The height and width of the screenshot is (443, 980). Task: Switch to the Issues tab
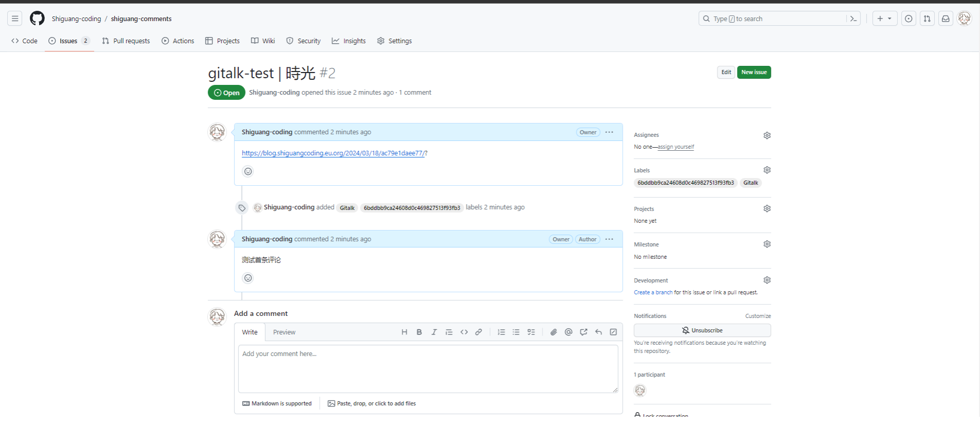tap(69, 41)
